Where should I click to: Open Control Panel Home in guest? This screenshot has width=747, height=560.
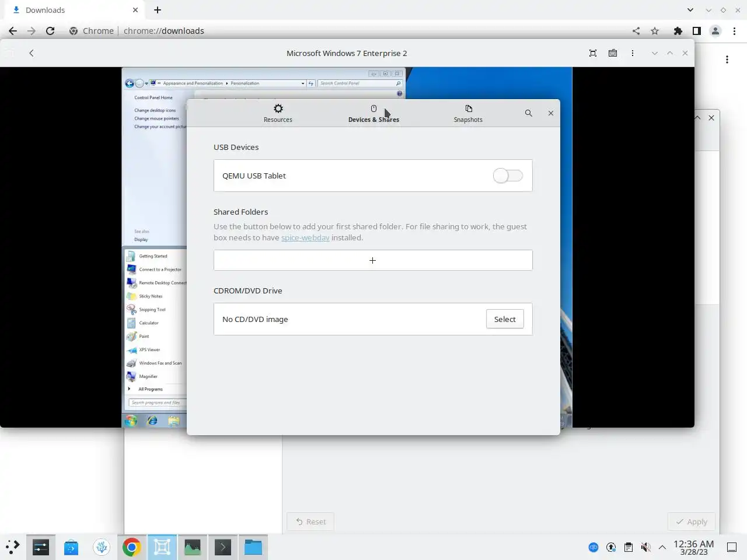[x=153, y=97]
